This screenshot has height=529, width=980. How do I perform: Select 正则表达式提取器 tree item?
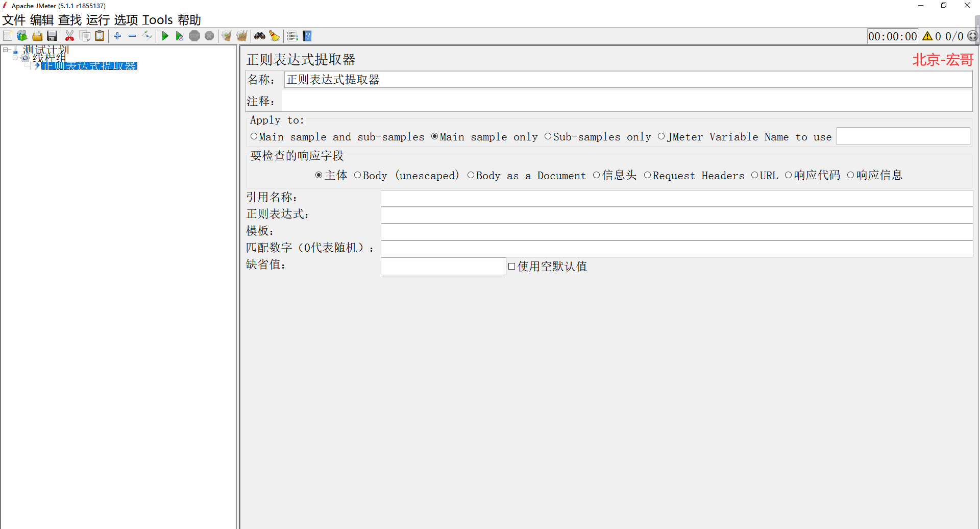(89, 66)
